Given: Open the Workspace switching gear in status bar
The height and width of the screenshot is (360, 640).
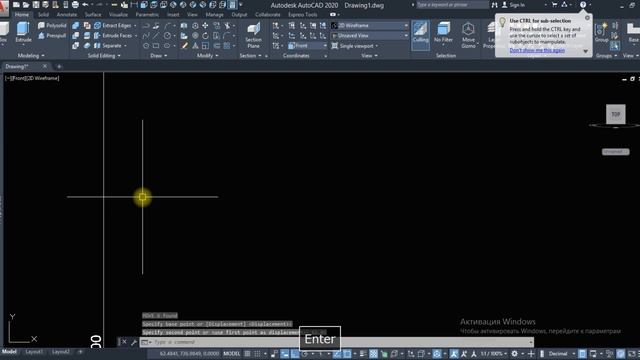Looking at the screenshot, I should 515,353.
